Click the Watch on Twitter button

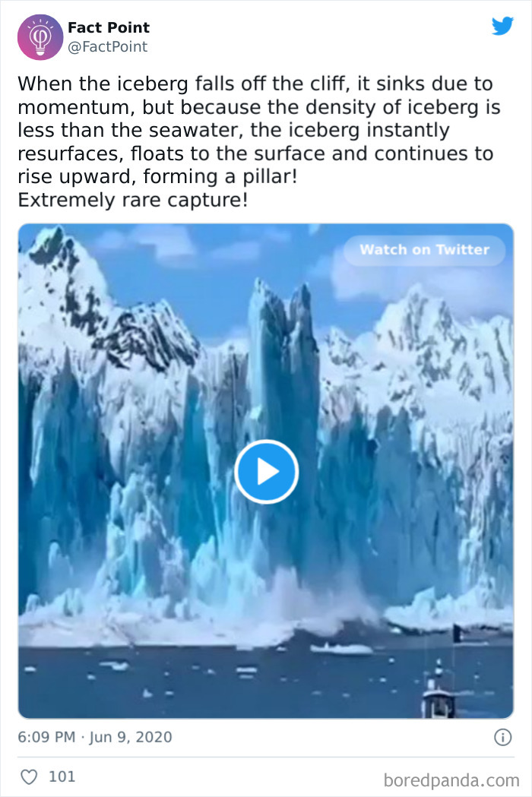[x=424, y=249]
